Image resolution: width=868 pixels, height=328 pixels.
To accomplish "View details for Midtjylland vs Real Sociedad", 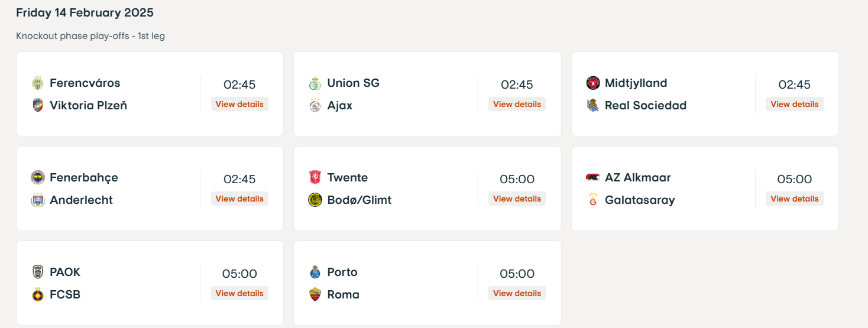I will 795,104.
